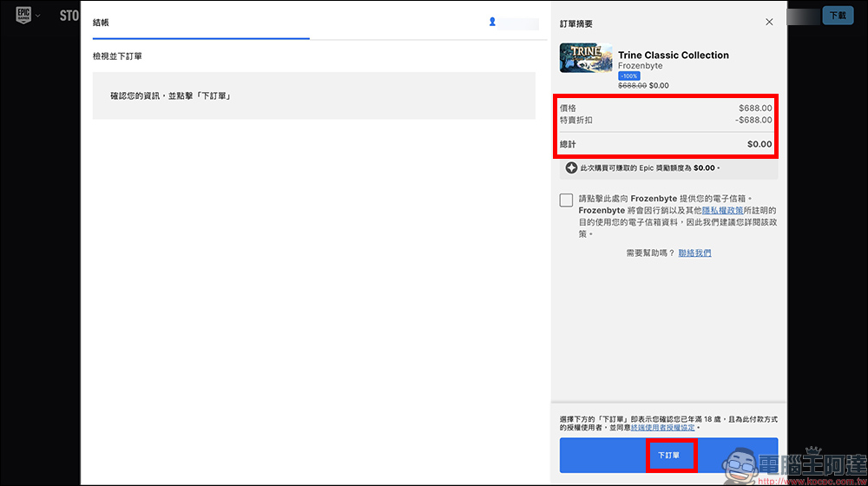Click the blue user account icon
Image resolution: width=868 pixels, height=486 pixels.
click(492, 22)
